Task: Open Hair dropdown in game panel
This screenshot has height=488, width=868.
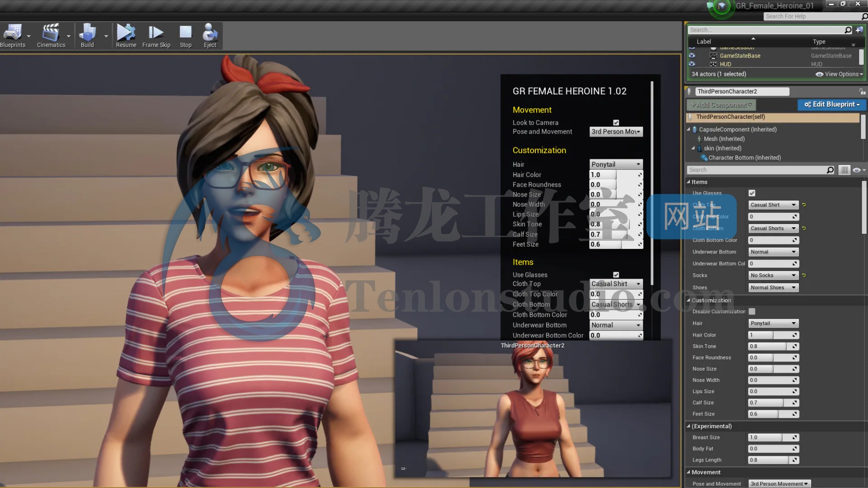Action: point(616,164)
